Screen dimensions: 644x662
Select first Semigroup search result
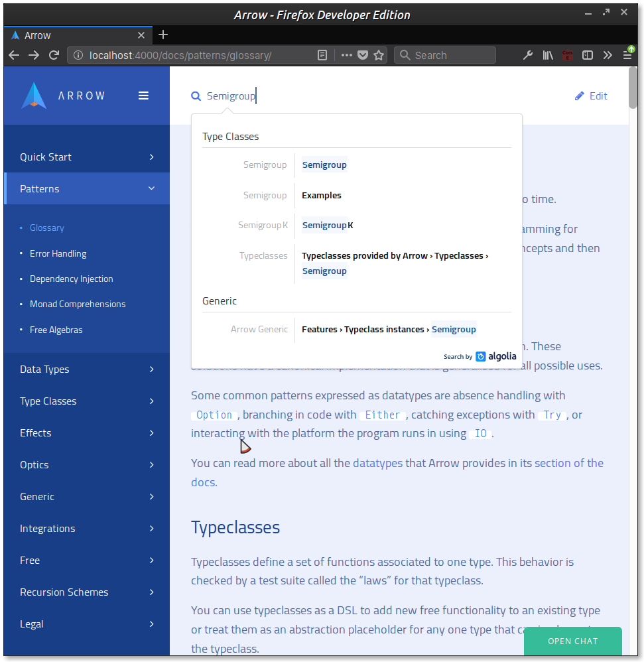tap(357, 165)
